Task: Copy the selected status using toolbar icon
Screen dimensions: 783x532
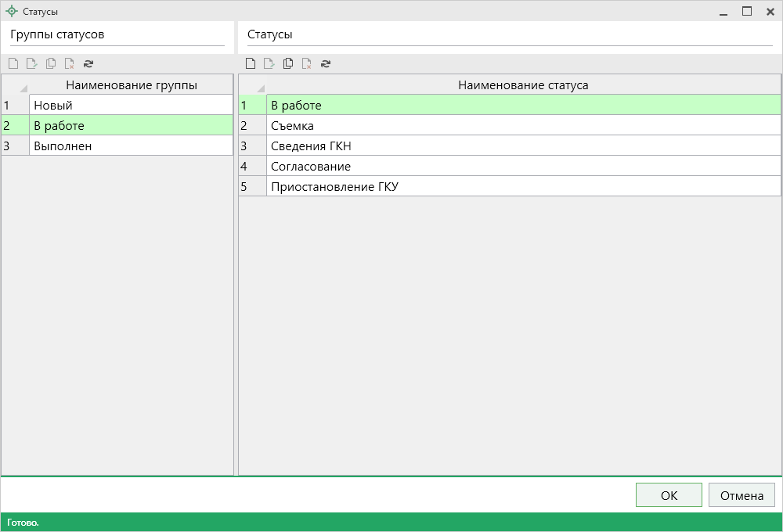Action: tap(288, 64)
